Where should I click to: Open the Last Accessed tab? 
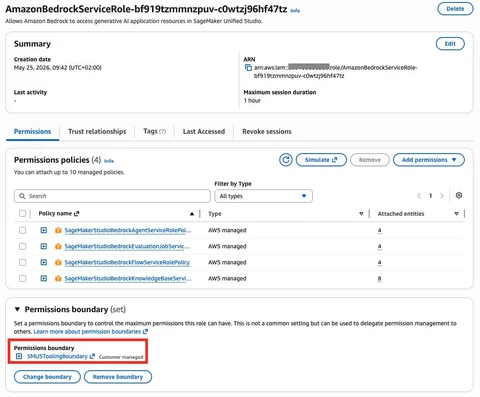click(x=204, y=131)
